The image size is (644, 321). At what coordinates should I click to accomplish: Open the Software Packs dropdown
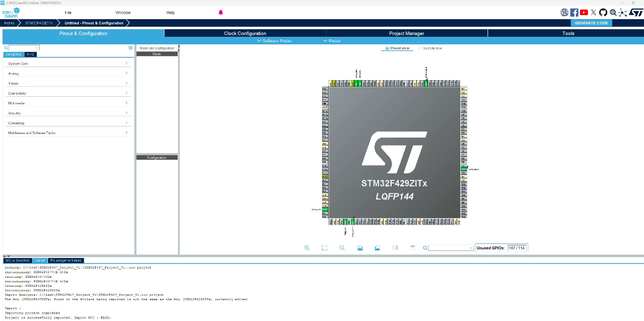pos(275,41)
